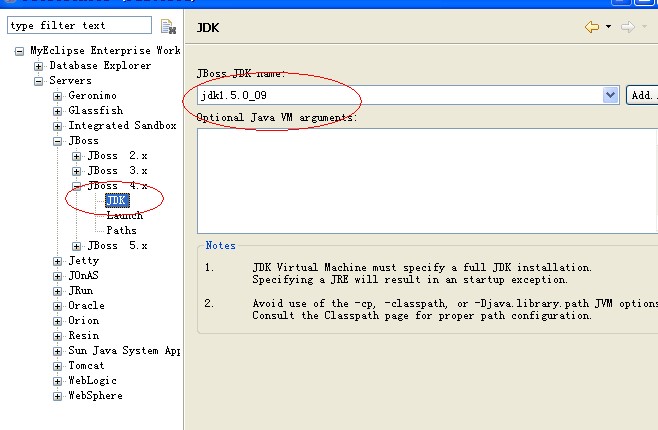The image size is (658, 430).
Task: Open the JBoss JDK name dropdown
Action: pyautogui.click(x=611, y=95)
